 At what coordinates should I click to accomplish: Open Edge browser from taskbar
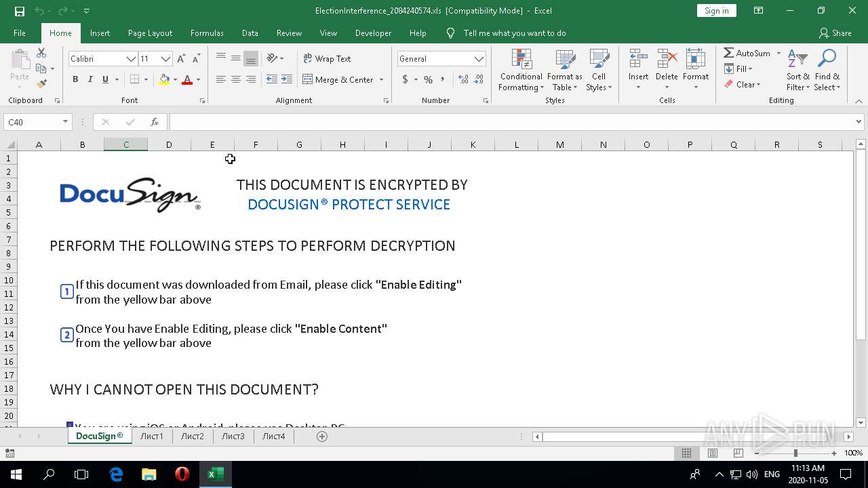[x=116, y=474]
